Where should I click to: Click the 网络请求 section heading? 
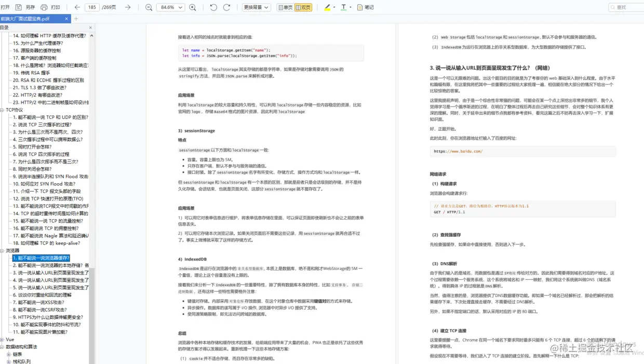coord(438,174)
